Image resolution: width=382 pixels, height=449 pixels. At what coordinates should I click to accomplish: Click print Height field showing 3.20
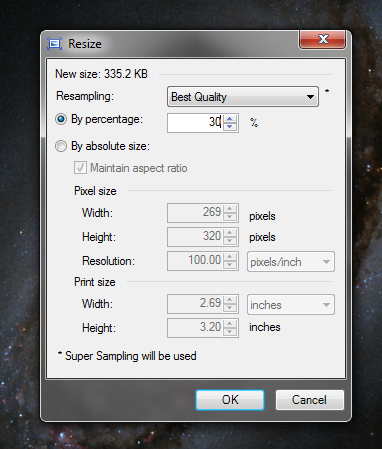tap(195, 328)
